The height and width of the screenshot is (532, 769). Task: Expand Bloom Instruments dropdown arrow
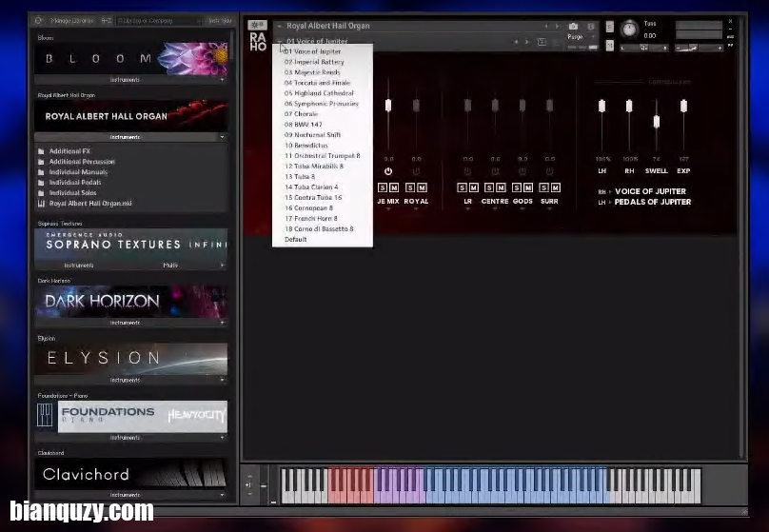pos(222,79)
